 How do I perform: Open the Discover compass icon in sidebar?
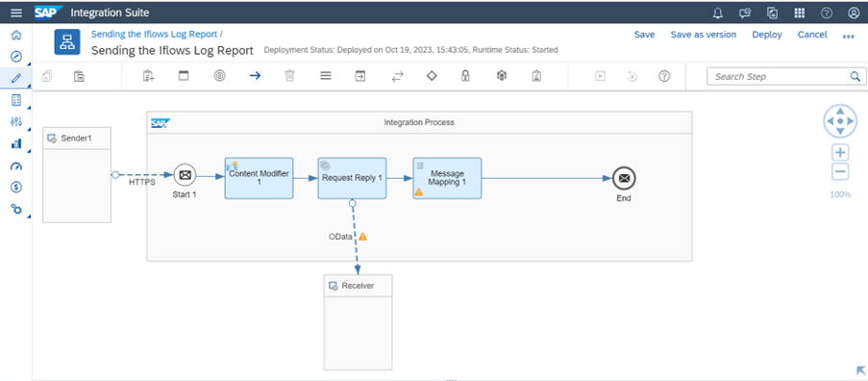(16, 56)
